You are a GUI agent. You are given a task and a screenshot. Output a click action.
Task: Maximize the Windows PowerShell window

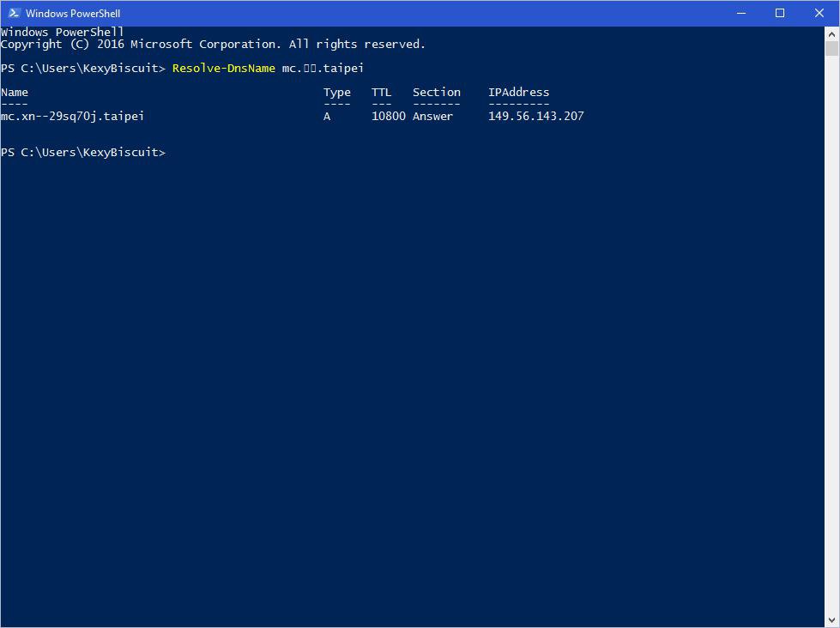(x=780, y=13)
